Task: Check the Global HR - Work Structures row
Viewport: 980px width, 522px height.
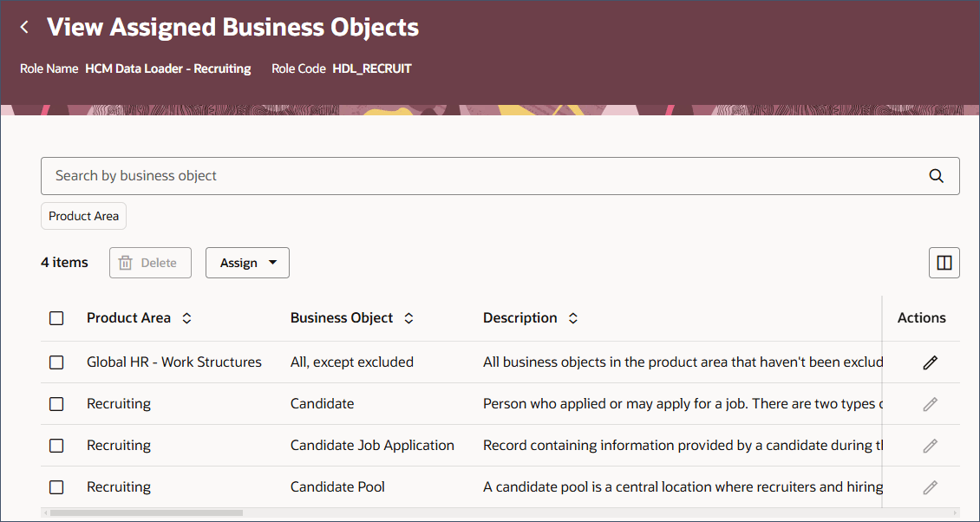Action: point(56,362)
